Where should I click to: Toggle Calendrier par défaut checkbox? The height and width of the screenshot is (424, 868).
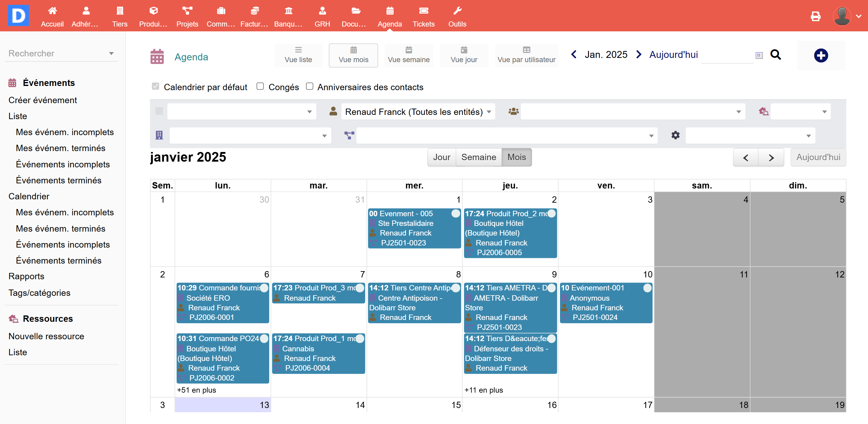pos(155,86)
